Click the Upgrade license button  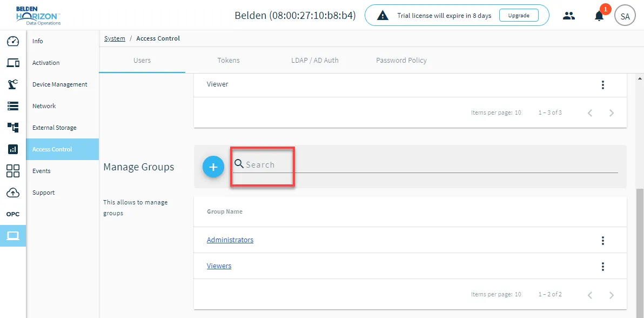(x=518, y=16)
